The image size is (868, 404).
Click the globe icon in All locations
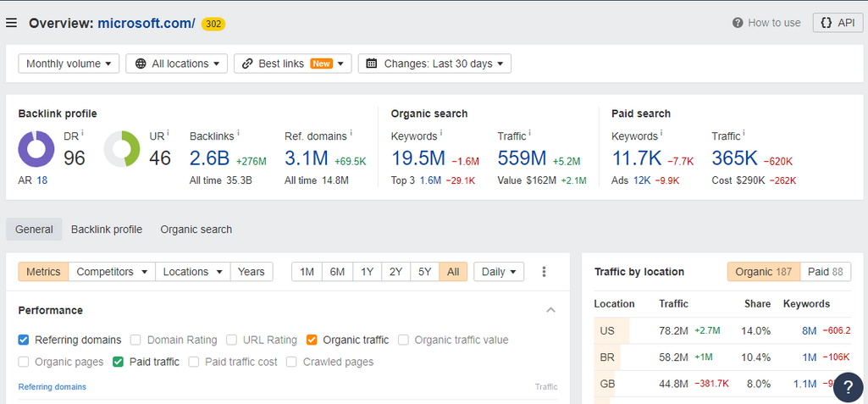141,64
